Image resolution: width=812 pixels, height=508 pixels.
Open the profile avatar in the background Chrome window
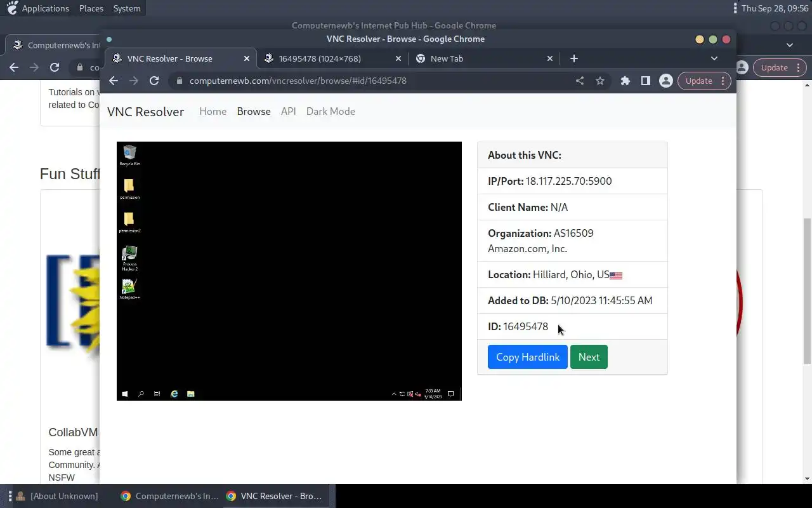[x=742, y=67]
